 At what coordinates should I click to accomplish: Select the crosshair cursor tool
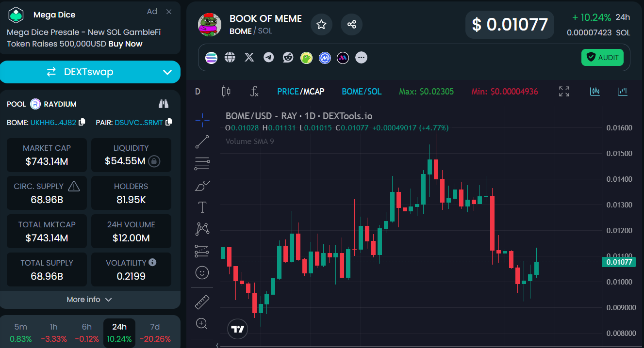tap(202, 119)
